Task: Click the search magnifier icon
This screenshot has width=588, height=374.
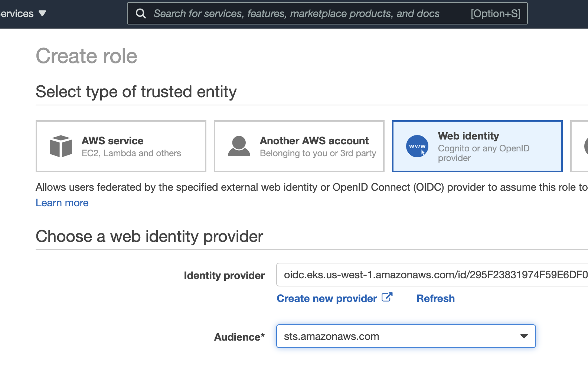Action: [x=141, y=13]
